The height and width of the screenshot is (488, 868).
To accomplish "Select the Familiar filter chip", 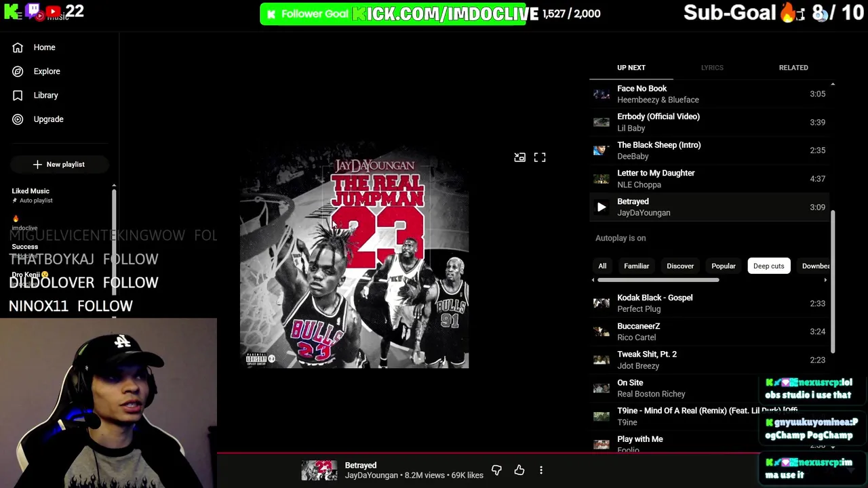I will (636, 266).
